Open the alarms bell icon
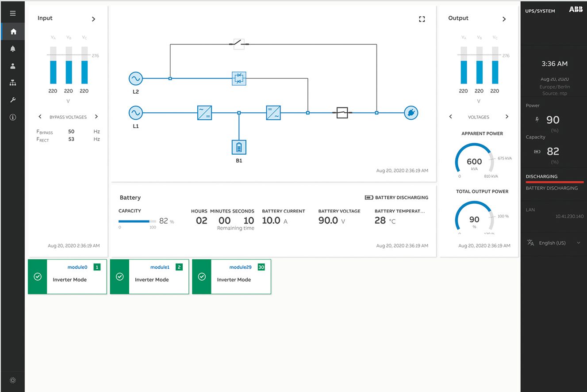This screenshot has width=587, height=392. point(13,49)
